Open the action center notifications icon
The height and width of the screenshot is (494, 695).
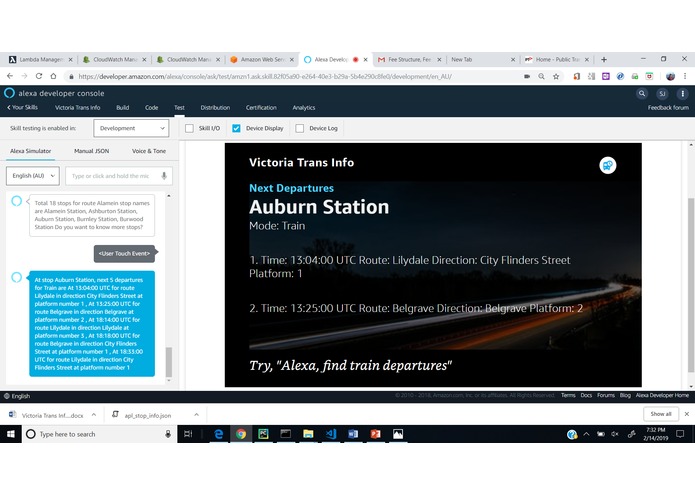[x=680, y=434]
